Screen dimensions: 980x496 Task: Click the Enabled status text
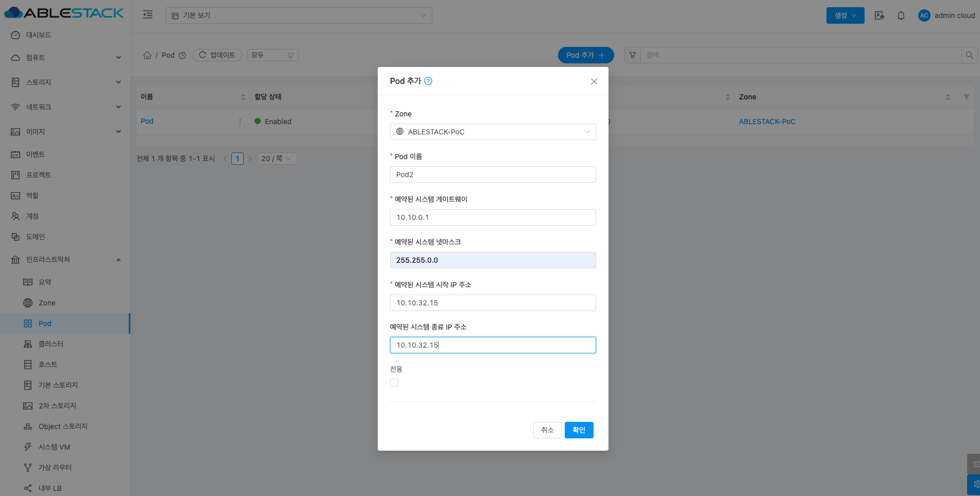(278, 122)
